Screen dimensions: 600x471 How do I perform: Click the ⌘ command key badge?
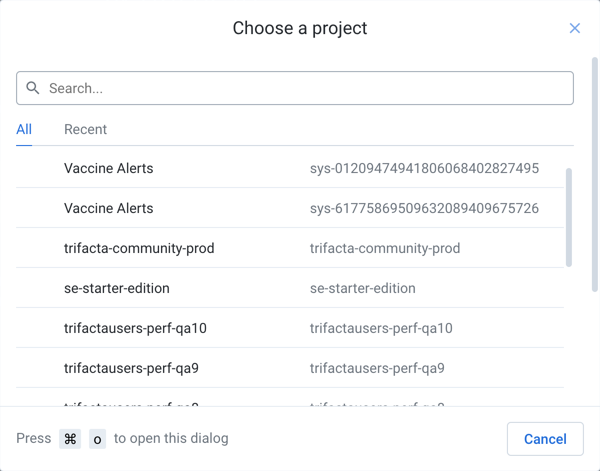pyautogui.click(x=70, y=439)
